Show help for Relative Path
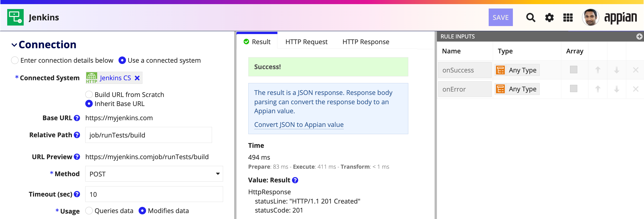644x219 pixels. [77, 135]
